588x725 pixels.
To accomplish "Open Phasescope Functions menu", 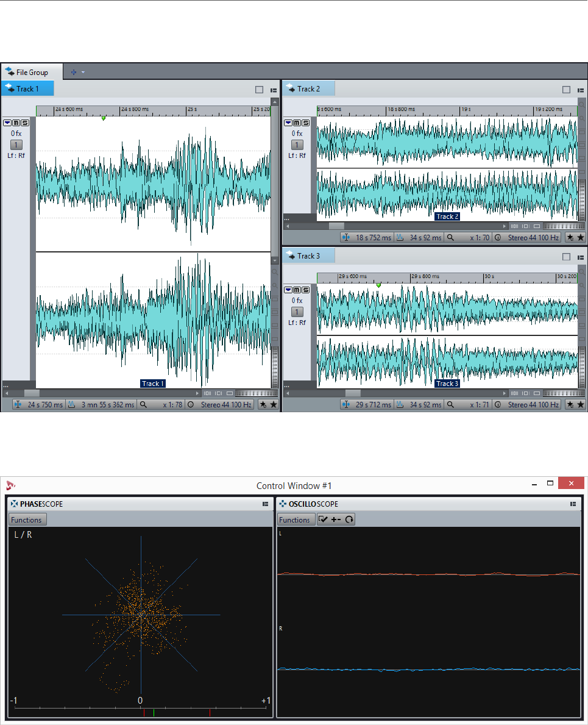I will pos(27,520).
